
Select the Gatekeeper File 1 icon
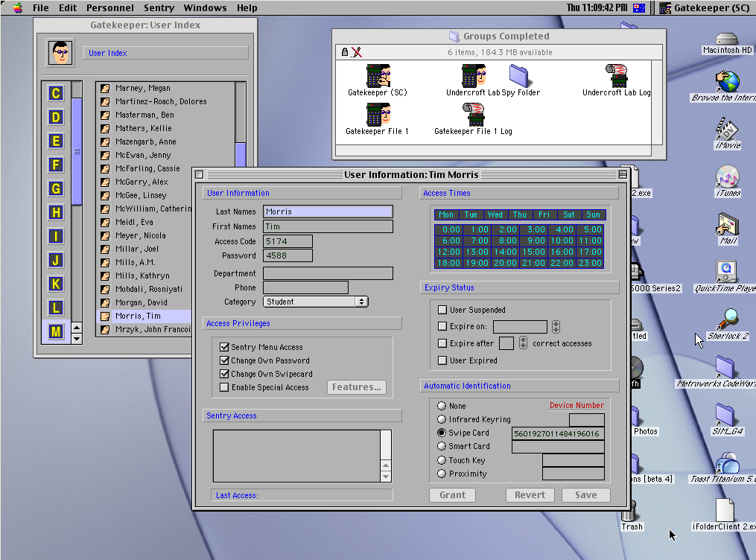378,115
